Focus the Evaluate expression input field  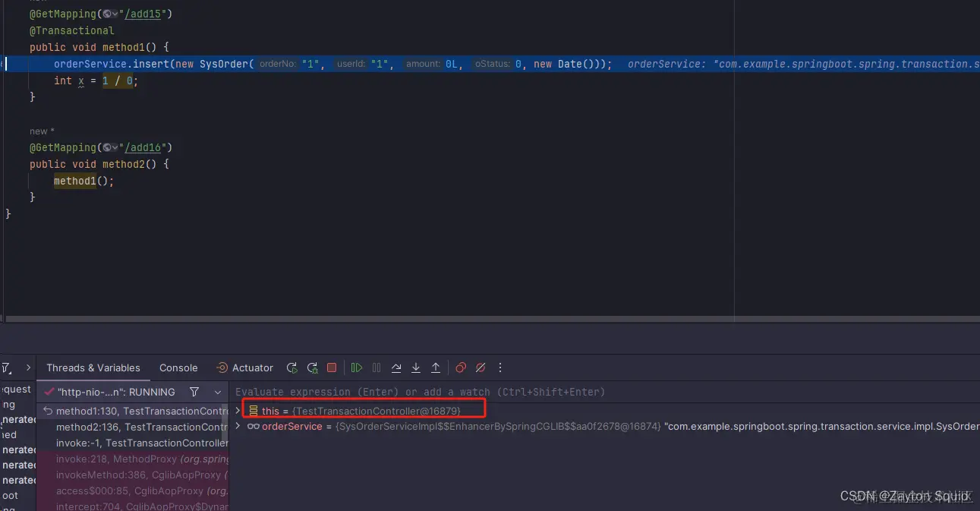pyautogui.click(x=606, y=392)
